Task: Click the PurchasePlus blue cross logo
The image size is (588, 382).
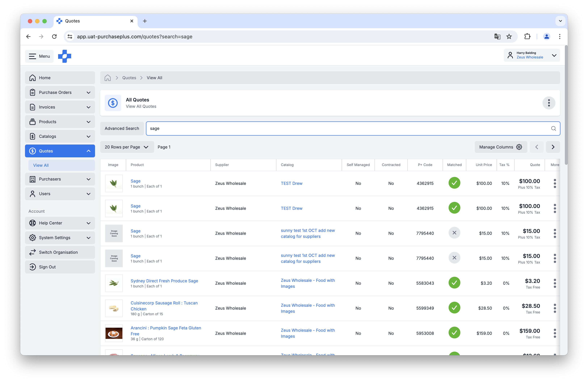Action: point(64,56)
